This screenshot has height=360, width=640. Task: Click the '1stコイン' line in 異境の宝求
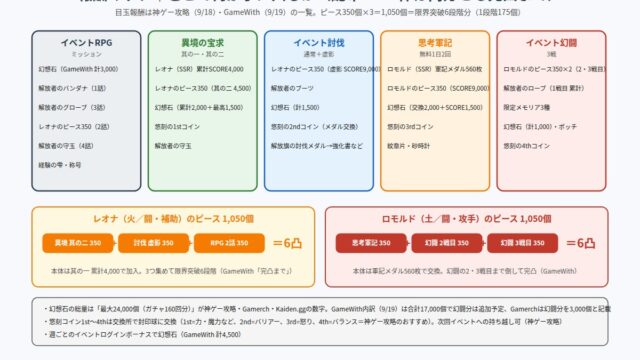point(177,127)
